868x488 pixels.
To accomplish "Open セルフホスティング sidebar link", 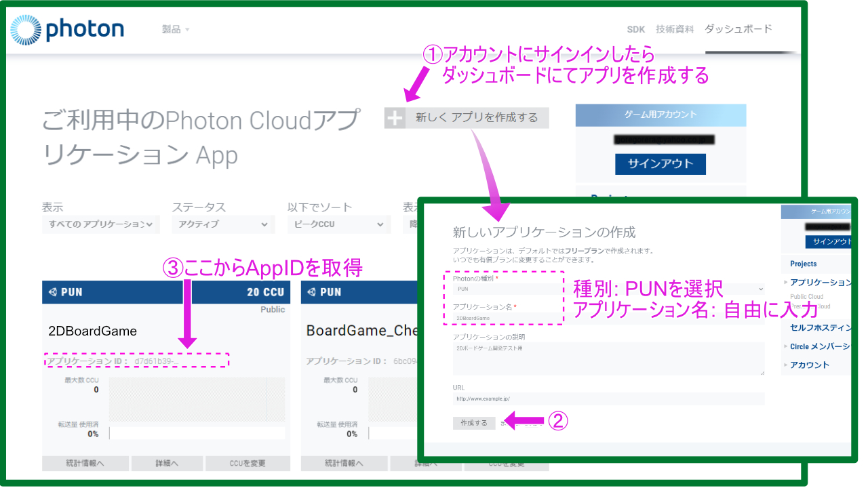I will [x=821, y=327].
